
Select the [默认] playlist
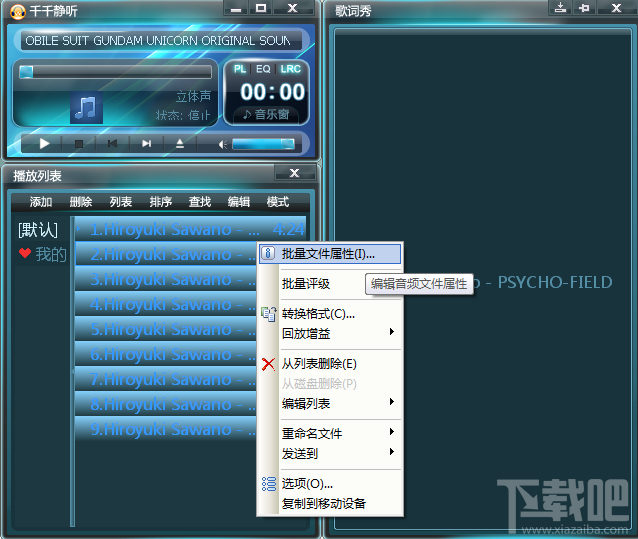[38, 230]
